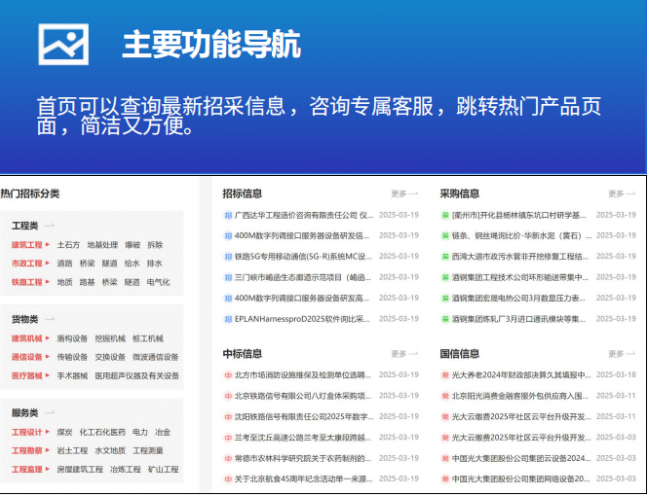Screen dimensions: 649x496
Task: Select 电气化 under 铁路工程
Action: pyautogui.click(x=158, y=282)
